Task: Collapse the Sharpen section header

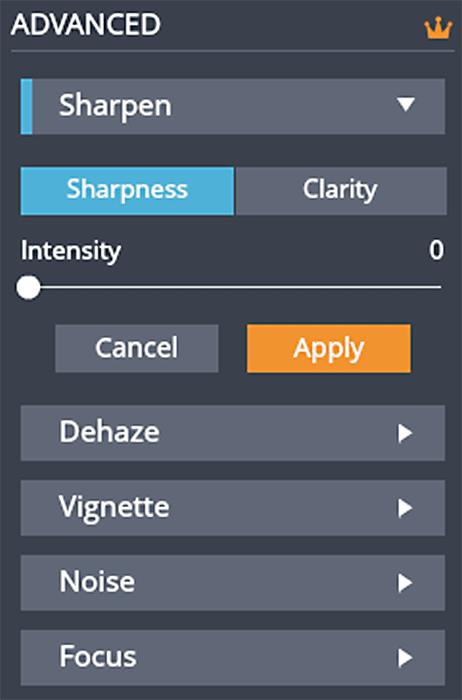Action: pyautogui.click(x=233, y=106)
